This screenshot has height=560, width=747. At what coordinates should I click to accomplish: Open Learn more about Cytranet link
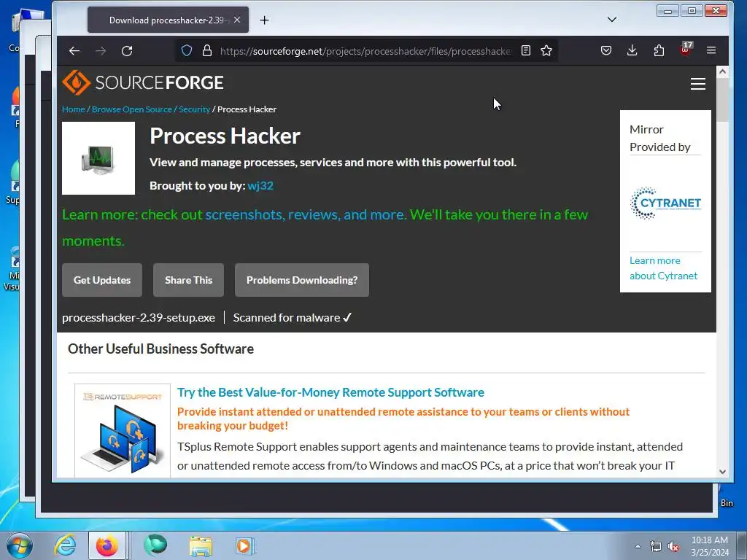tap(663, 268)
